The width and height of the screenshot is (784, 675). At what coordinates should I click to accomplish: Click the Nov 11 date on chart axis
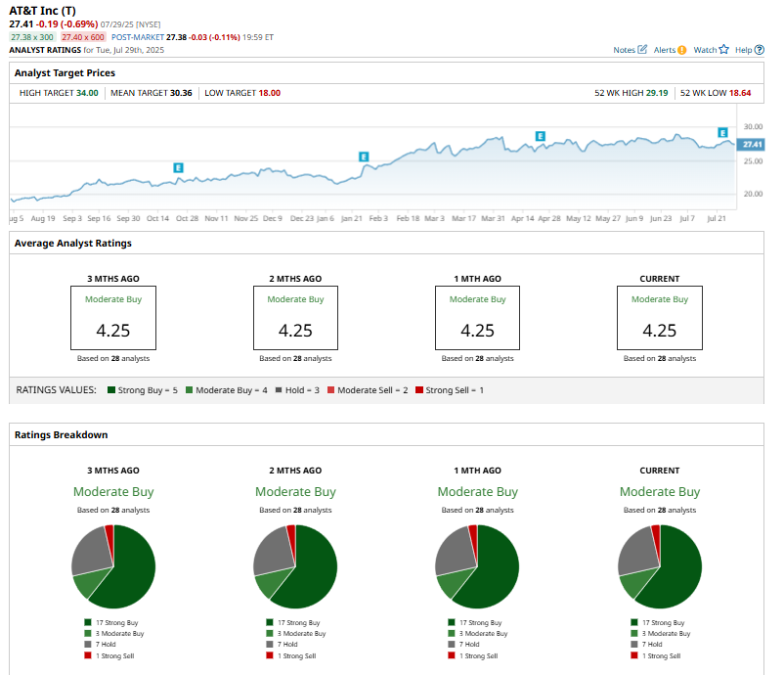point(216,218)
